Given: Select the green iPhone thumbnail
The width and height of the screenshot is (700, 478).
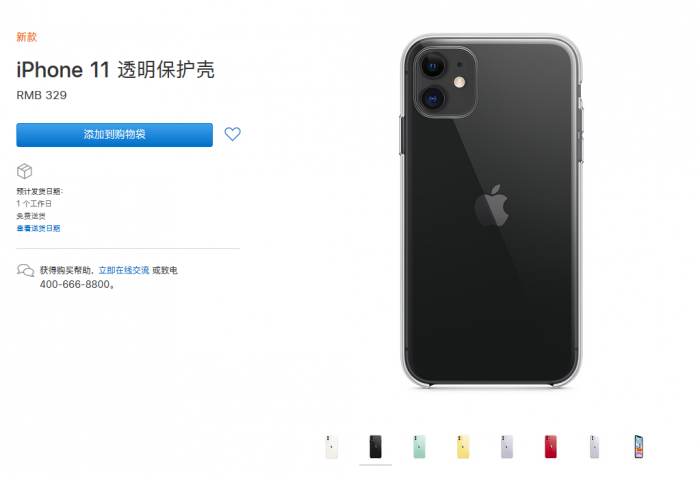Looking at the screenshot, I should pos(419,446).
